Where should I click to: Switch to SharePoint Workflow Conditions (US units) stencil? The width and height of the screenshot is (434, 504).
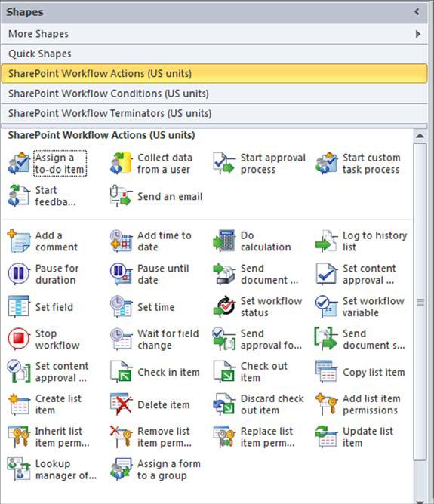(214, 94)
